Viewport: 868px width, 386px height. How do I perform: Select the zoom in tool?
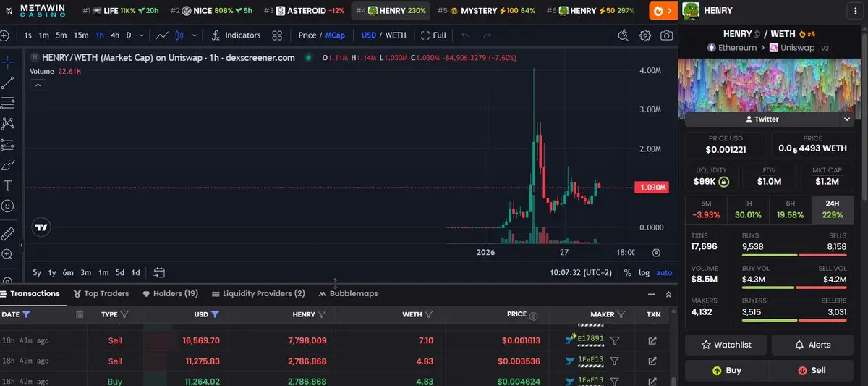click(7, 255)
